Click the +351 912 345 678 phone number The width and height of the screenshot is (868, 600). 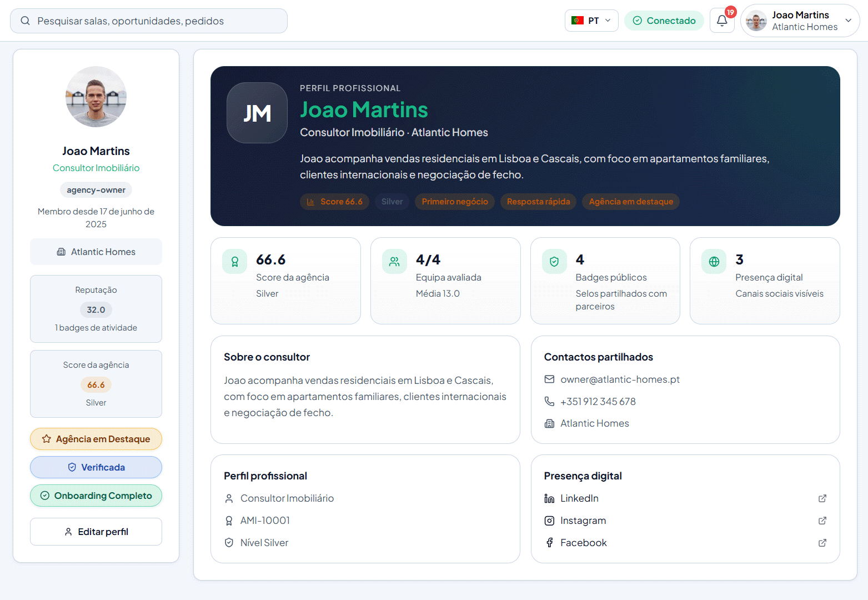point(598,401)
